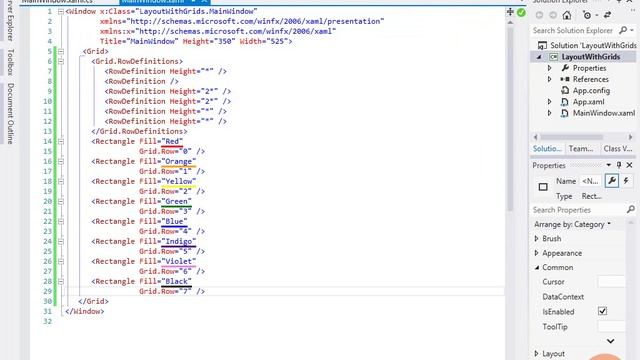Show event handlers with lightning bolt icon
This screenshot has width=640, height=360.
(626, 181)
